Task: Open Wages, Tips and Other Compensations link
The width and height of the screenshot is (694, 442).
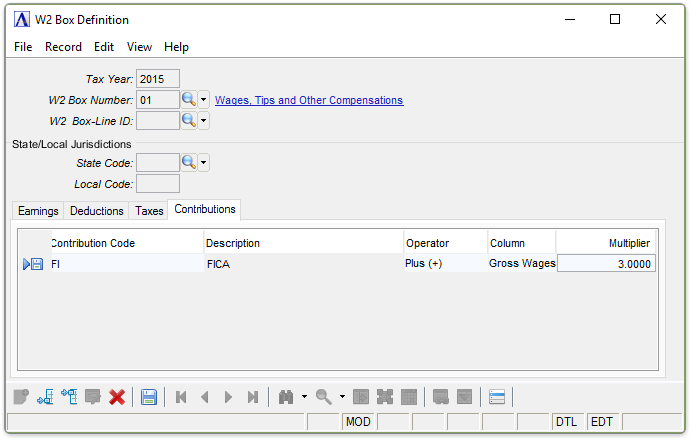Action: click(309, 100)
